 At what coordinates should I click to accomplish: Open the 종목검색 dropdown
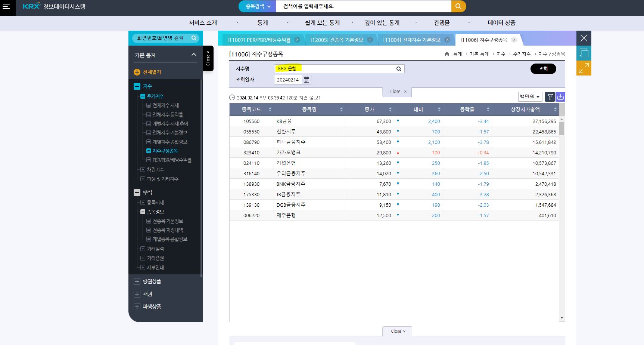click(x=258, y=6)
